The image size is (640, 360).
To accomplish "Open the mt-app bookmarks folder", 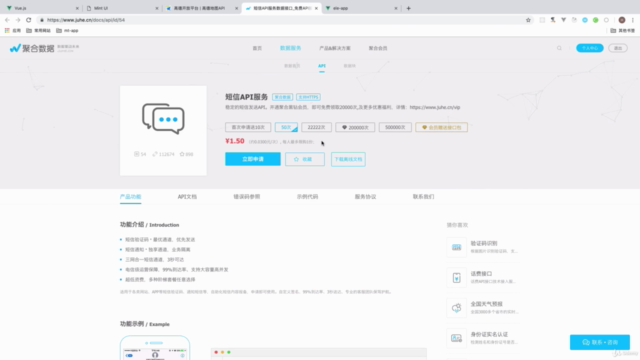I will tap(67, 31).
